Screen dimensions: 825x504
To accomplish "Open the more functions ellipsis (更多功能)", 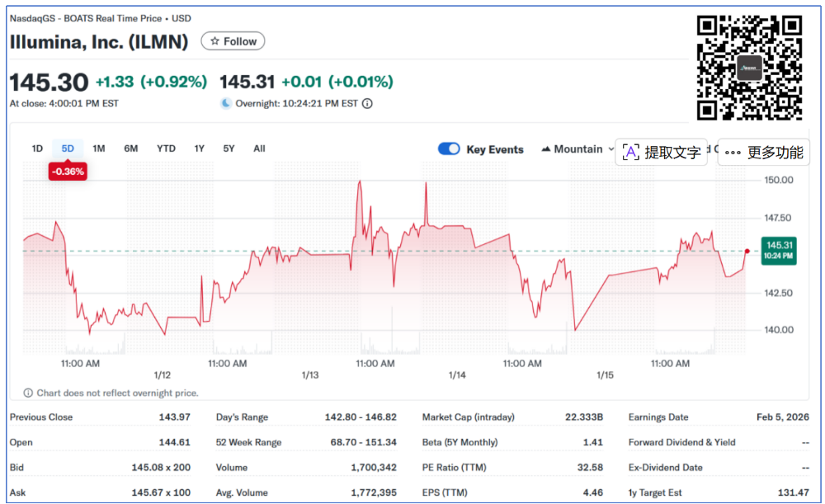I will tap(733, 153).
